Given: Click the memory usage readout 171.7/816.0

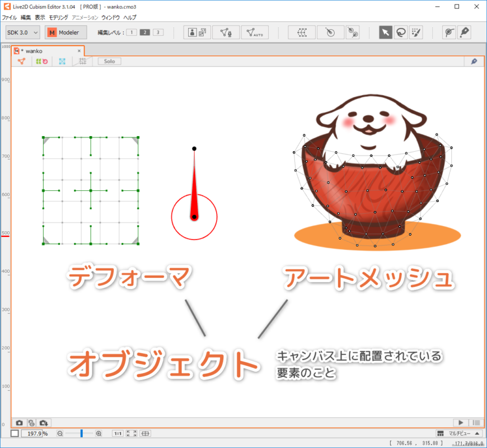Looking at the screenshot, I should click(469, 444).
